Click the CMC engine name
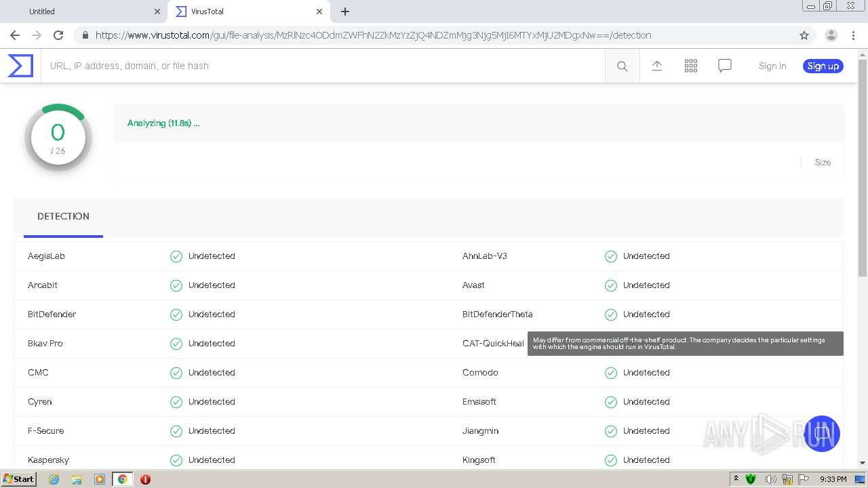868x488 pixels. [38, 373]
